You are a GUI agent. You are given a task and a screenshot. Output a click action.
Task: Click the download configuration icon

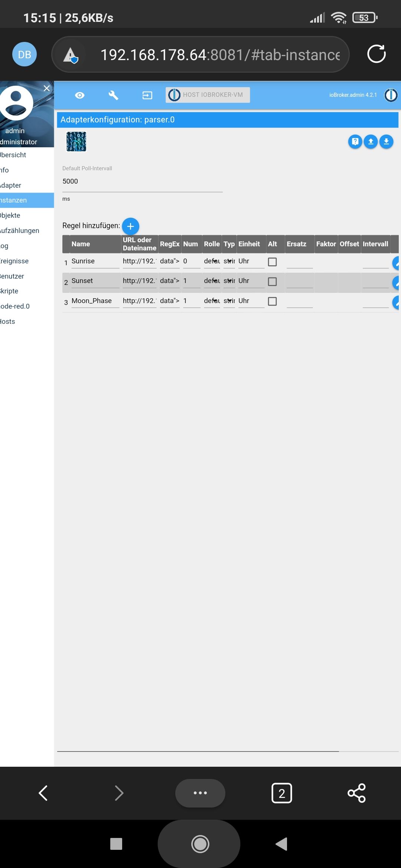coord(386,141)
